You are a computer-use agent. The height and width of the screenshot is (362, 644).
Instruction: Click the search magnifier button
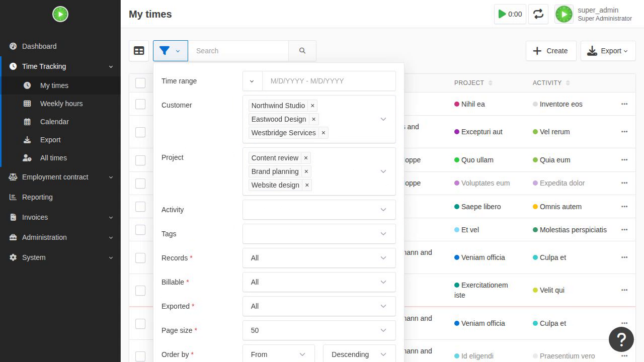302,51
